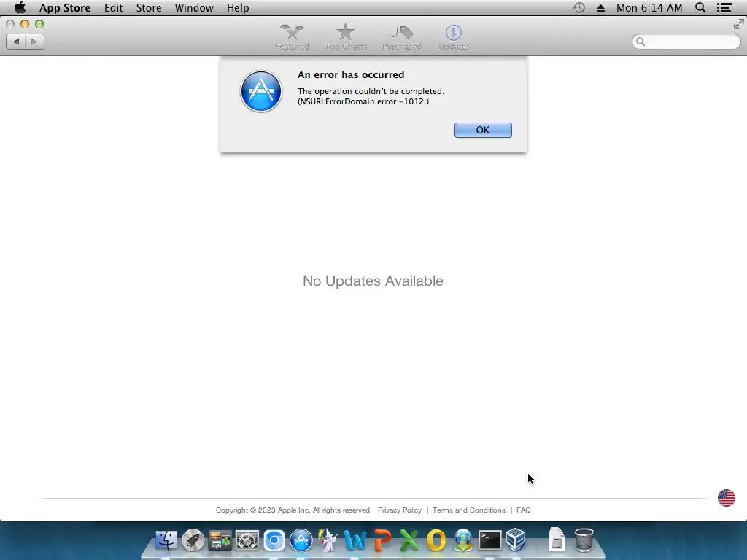Click the clock showing Mon 6:14 AM
747x560 pixels.
[649, 8]
